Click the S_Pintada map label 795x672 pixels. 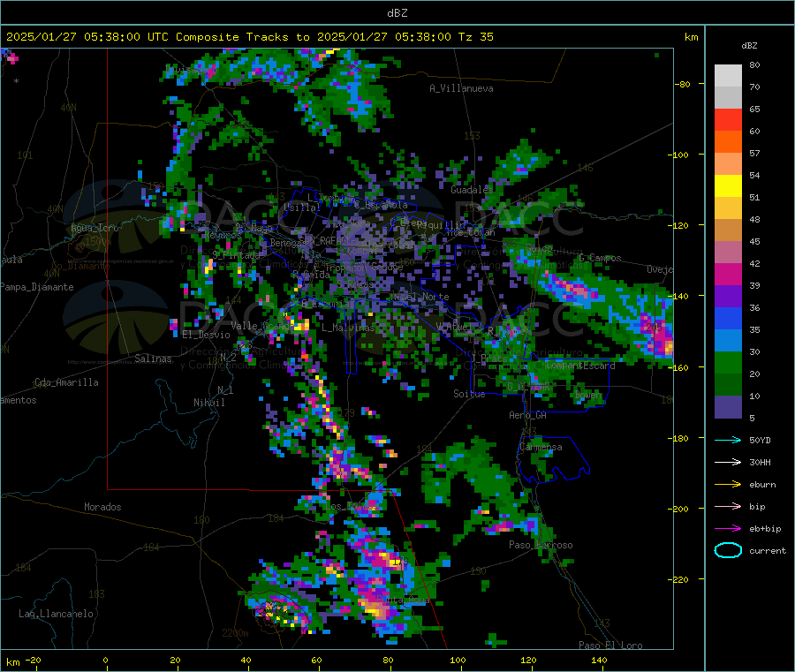click(x=236, y=255)
